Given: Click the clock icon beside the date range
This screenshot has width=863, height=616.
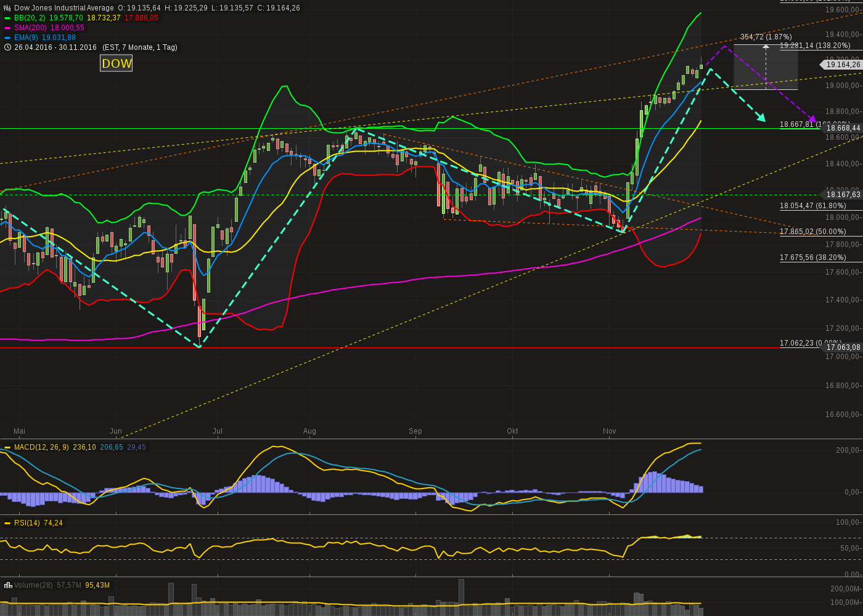Looking at the screenshot, I should point(7,47).
